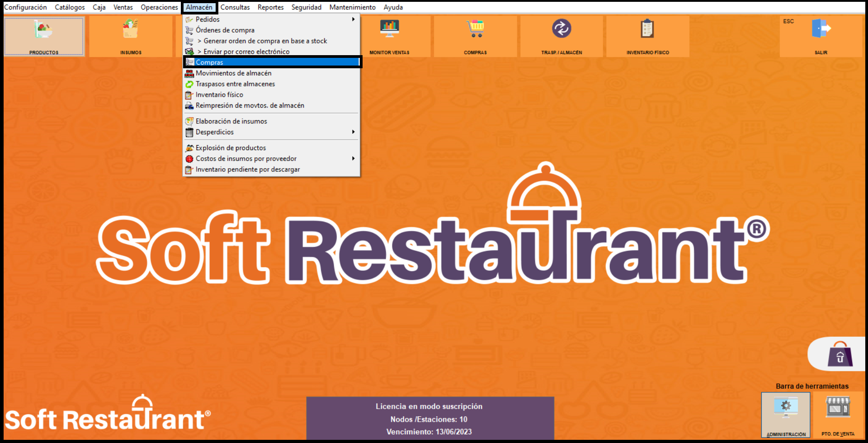Click the MONITOR VENTAS label
The height and width of the screenshot is (443, 868).
(389, 52)
